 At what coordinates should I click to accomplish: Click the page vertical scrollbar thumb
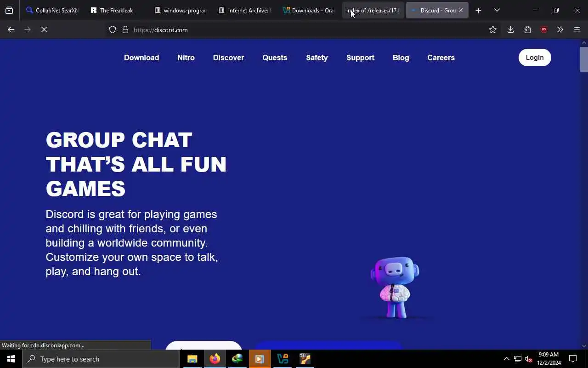click(584, 59)
